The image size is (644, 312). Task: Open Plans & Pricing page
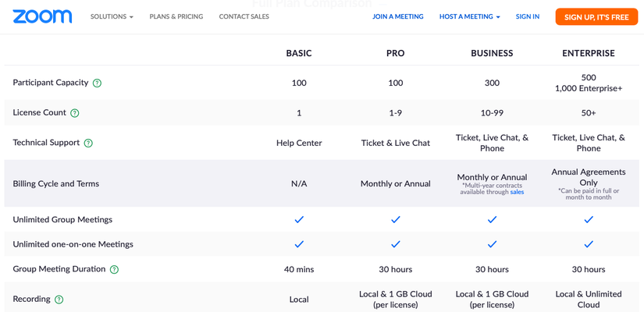pos(176,16)
